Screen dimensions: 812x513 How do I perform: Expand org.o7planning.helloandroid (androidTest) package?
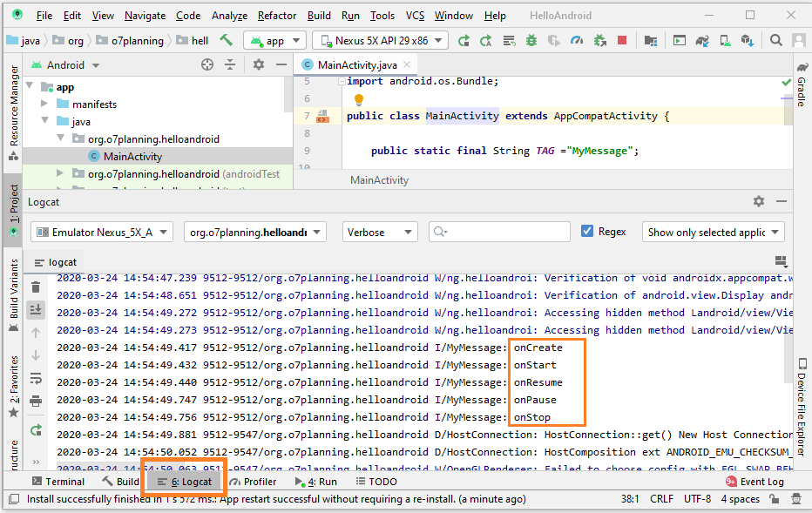click(60, 173)
